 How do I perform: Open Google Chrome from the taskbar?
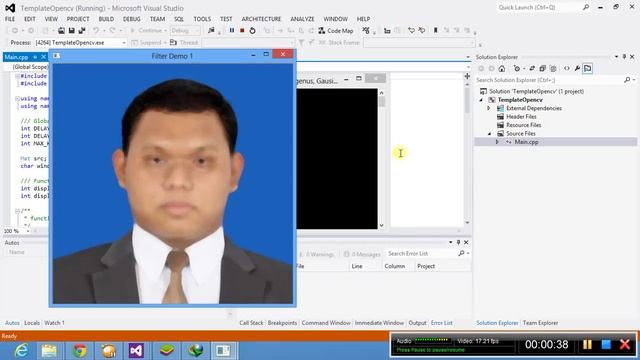[80, 351]
